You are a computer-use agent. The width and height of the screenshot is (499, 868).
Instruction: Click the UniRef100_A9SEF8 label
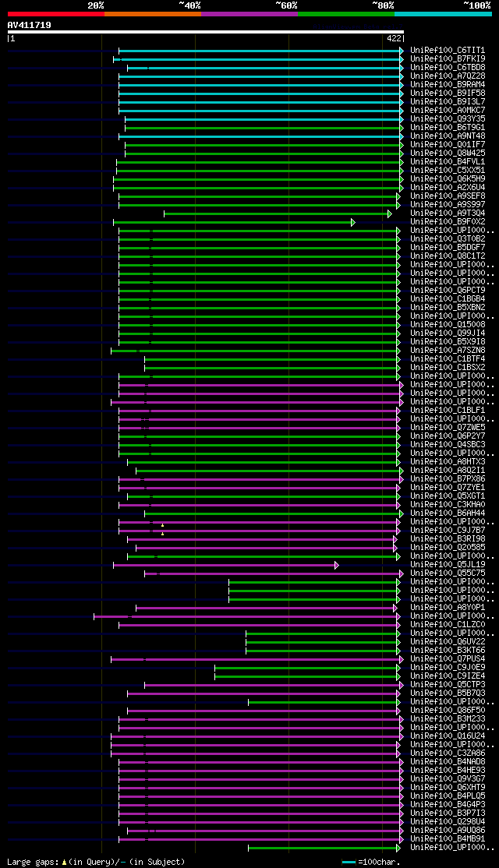point(448,196)
